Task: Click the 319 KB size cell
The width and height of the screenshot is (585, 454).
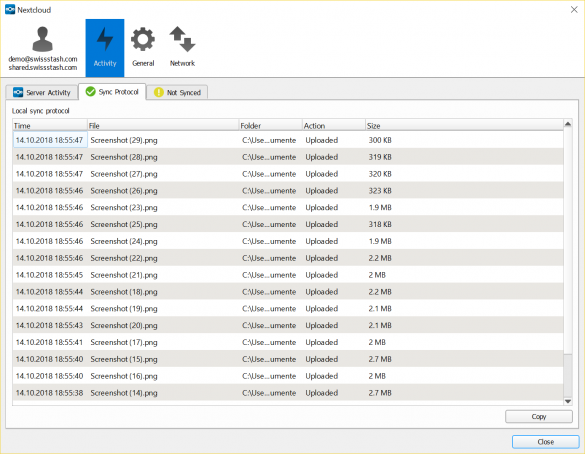Action: click(380, 157)
